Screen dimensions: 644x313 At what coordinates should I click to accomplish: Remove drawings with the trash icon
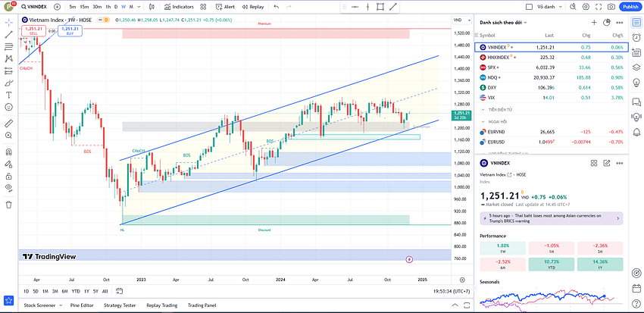pyautogui.click(x=8, y=204)
